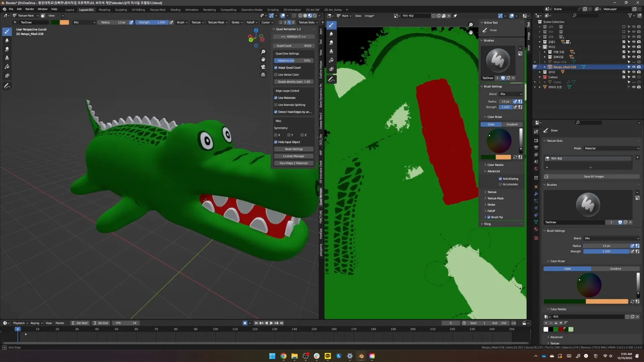Enable the Use Vertex Color checkbox
This screenshot has width=644, height=362.
pyautogui.click(x=276, y=75)
